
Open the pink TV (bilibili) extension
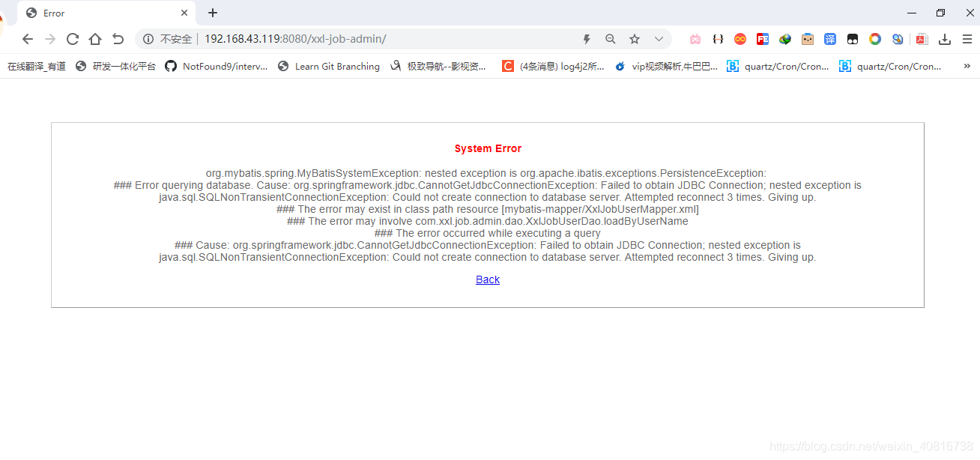[695, 39]
